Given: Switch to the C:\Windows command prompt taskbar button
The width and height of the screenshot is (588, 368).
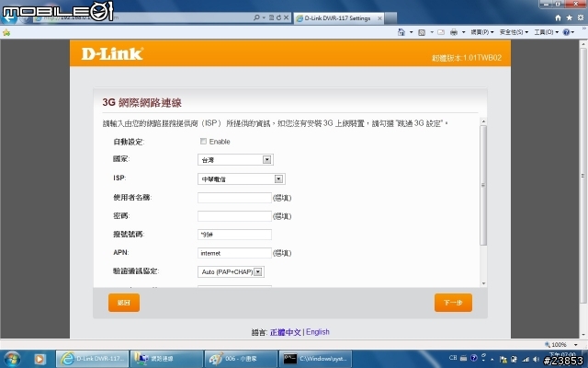Looking at the screenshot, I should tap(316, 359).
